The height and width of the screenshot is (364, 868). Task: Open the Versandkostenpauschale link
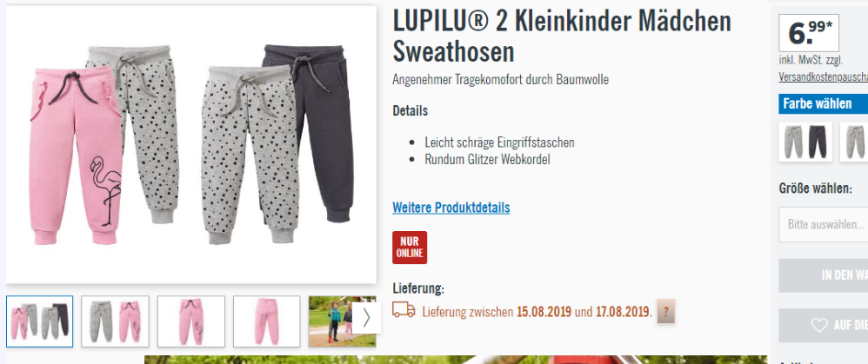(x=823, y=77)
